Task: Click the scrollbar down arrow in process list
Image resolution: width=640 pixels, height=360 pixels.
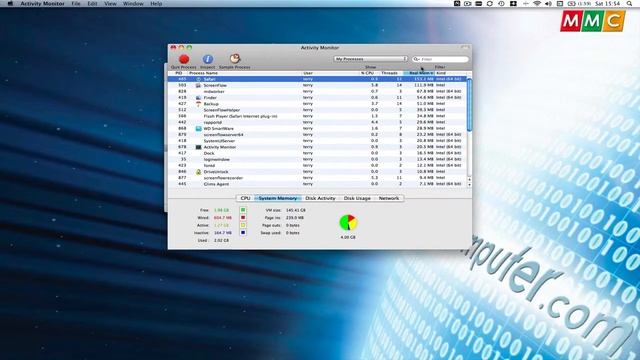Action: [x=469, y=185]
